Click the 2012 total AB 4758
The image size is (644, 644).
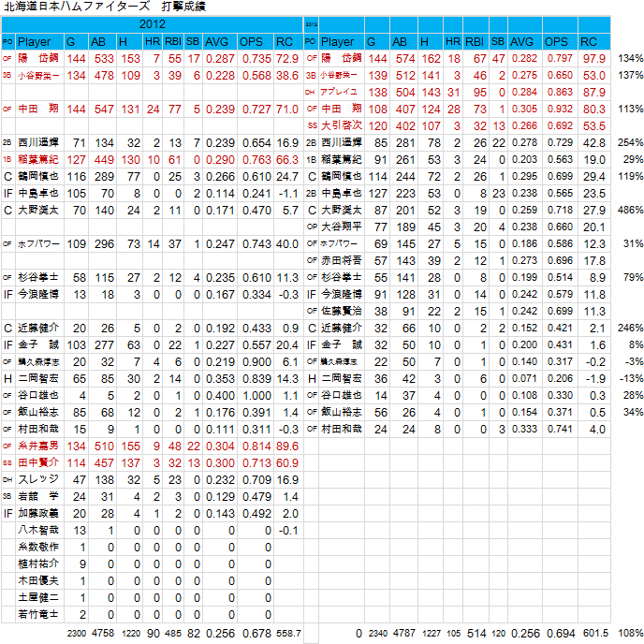103,634
